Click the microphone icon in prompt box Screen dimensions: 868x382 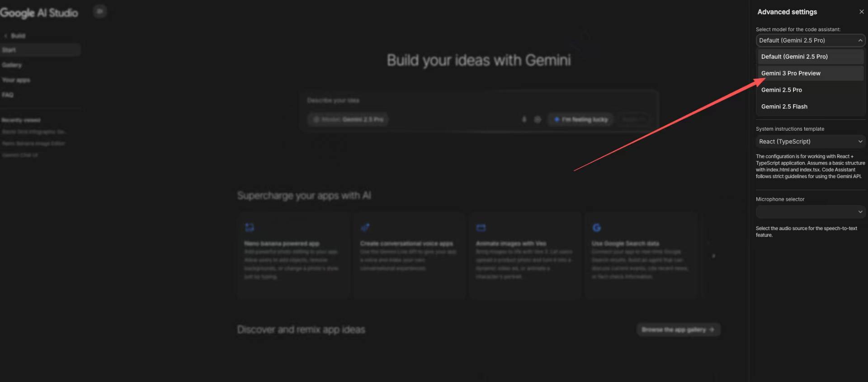[524, 119]
